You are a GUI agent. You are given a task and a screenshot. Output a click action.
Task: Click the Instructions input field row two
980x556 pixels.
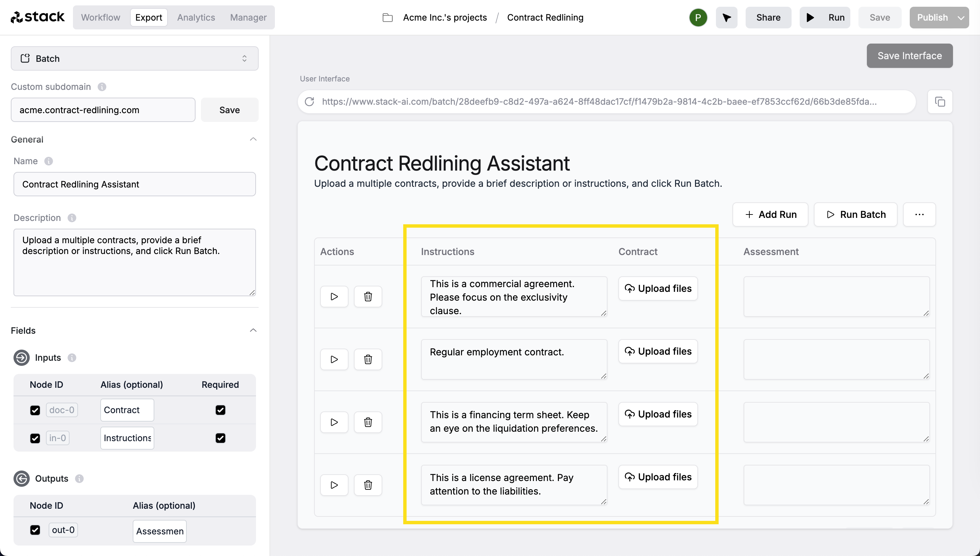[x=513, y=359]
